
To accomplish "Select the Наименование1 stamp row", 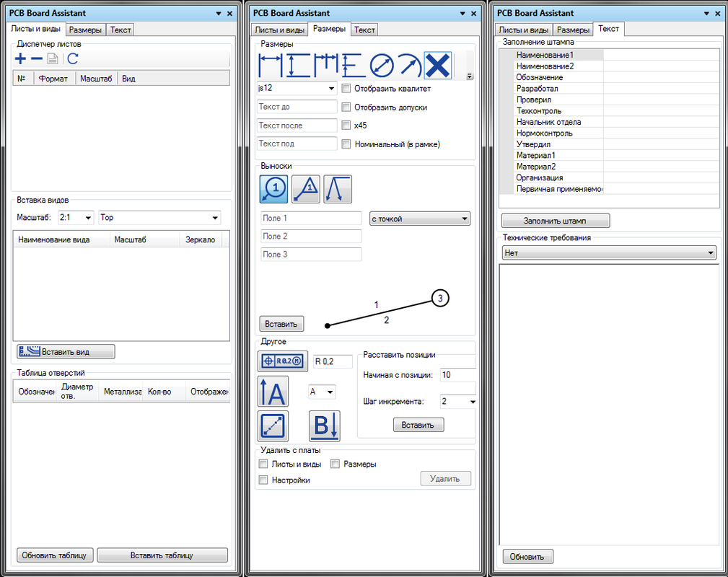I will pyautogui.click(x=609, y=55).
